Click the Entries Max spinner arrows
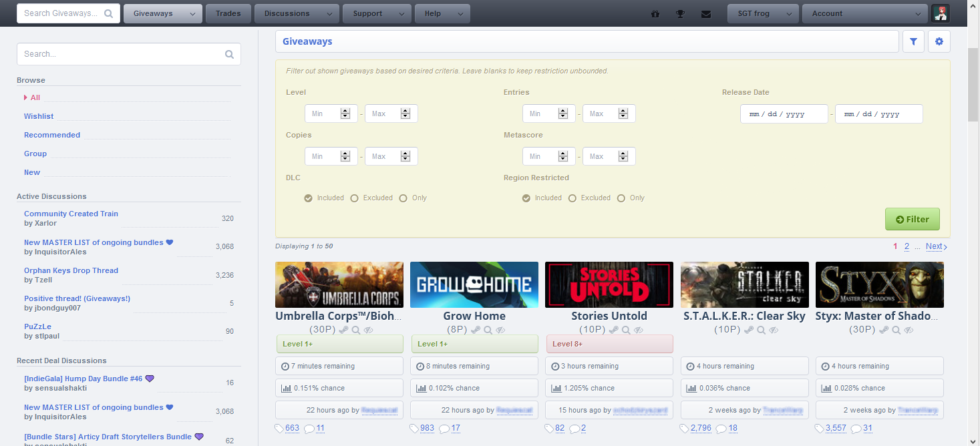 point(623,114)
